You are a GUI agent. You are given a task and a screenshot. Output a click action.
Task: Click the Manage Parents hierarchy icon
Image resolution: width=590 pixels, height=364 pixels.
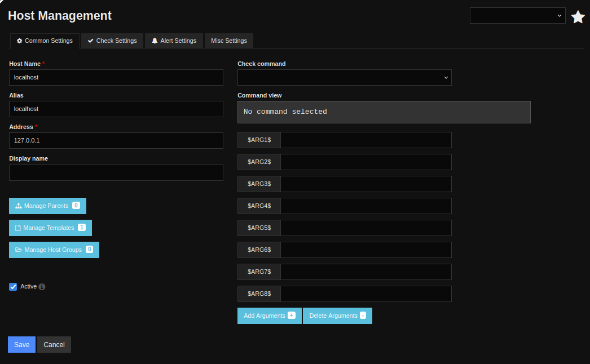[18, 206]
